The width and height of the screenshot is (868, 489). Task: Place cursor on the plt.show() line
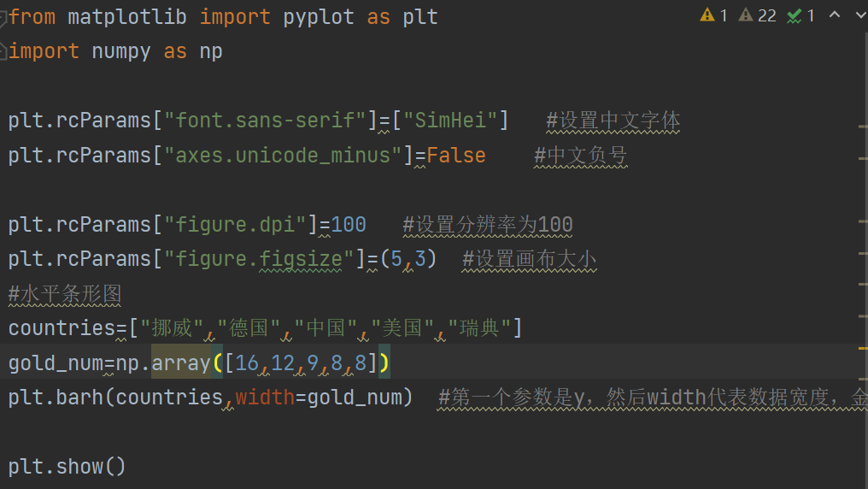click(x=67, y=467)
